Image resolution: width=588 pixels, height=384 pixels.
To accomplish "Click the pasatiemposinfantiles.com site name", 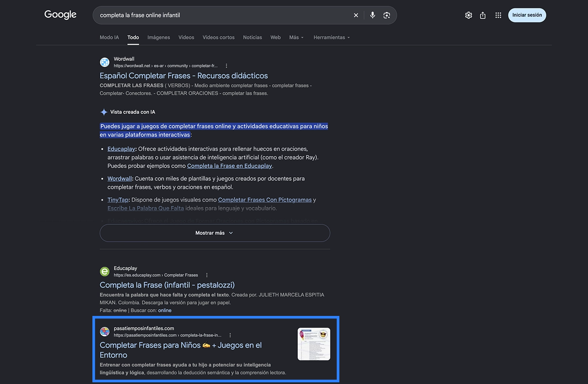I will (x=144, y=329).
